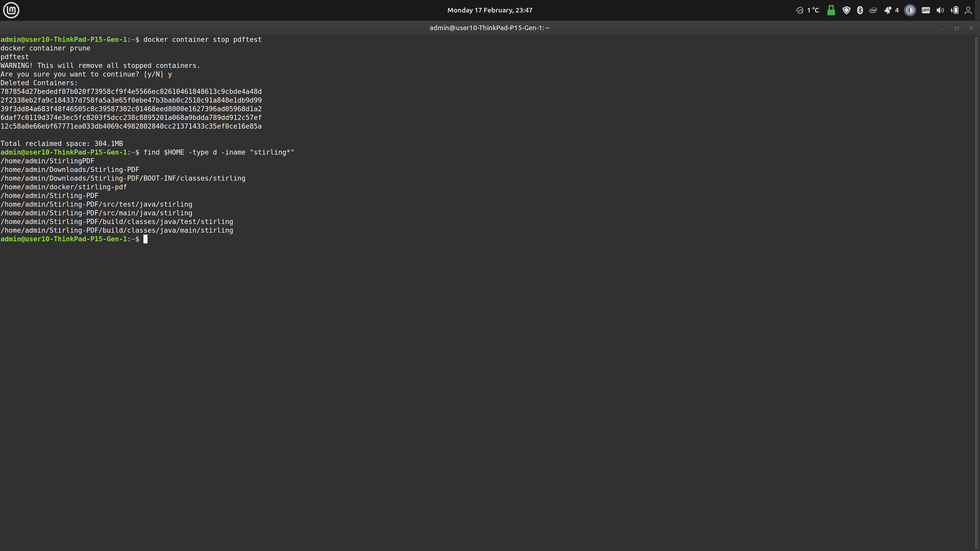
Task: Click 'Total reclaimed space: 304.1MB' line
Action: tap(62, 144)
